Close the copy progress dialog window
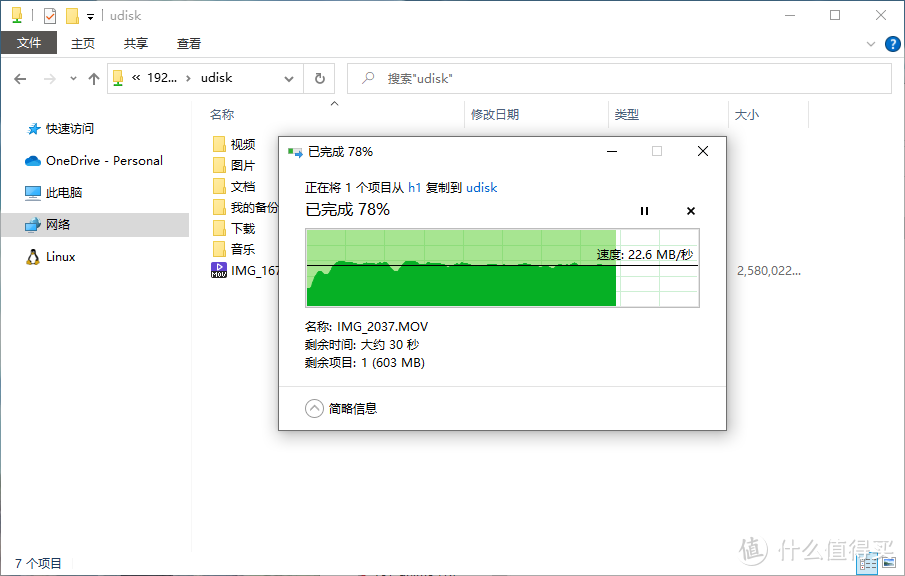This screenshot has width=905, height=576. pyautogui.click(x=702, y=151)
